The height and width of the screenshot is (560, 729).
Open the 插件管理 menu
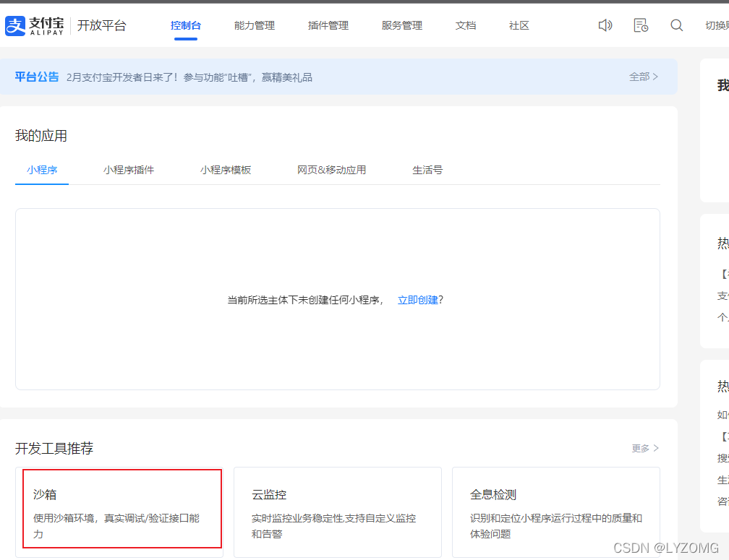click(328, 25)
